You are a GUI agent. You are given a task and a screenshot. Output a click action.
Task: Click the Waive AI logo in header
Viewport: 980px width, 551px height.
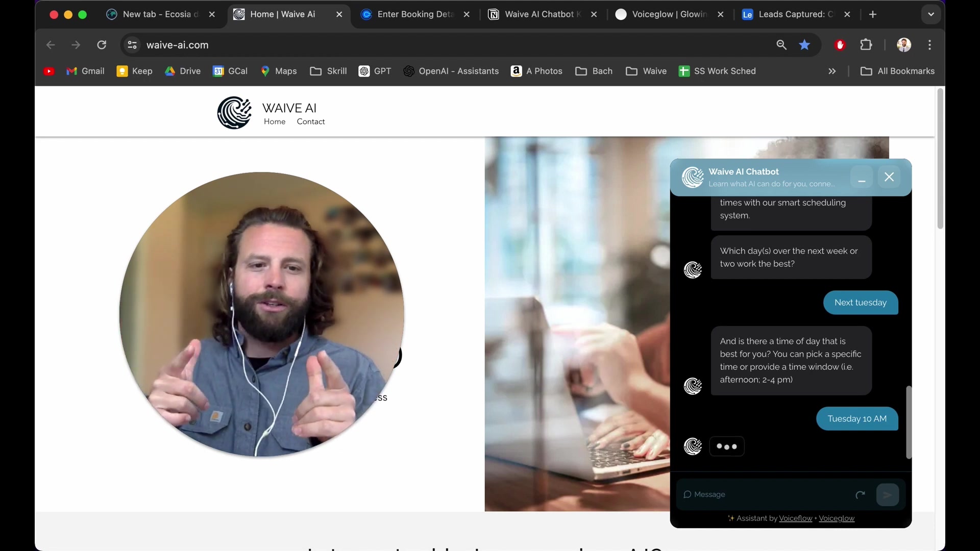pyautogui.click(x=234, y=113)
